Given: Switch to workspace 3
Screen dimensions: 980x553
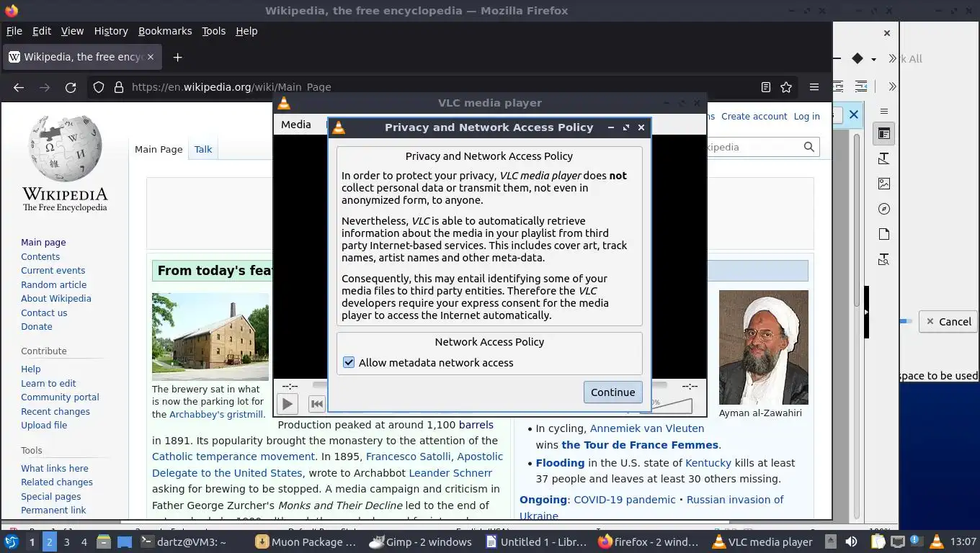Looking at the screenshot, I should [66, 541].
